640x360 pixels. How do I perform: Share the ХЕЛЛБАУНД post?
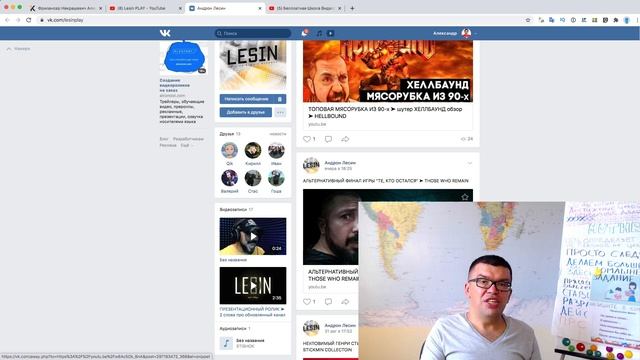pos(345,139)
